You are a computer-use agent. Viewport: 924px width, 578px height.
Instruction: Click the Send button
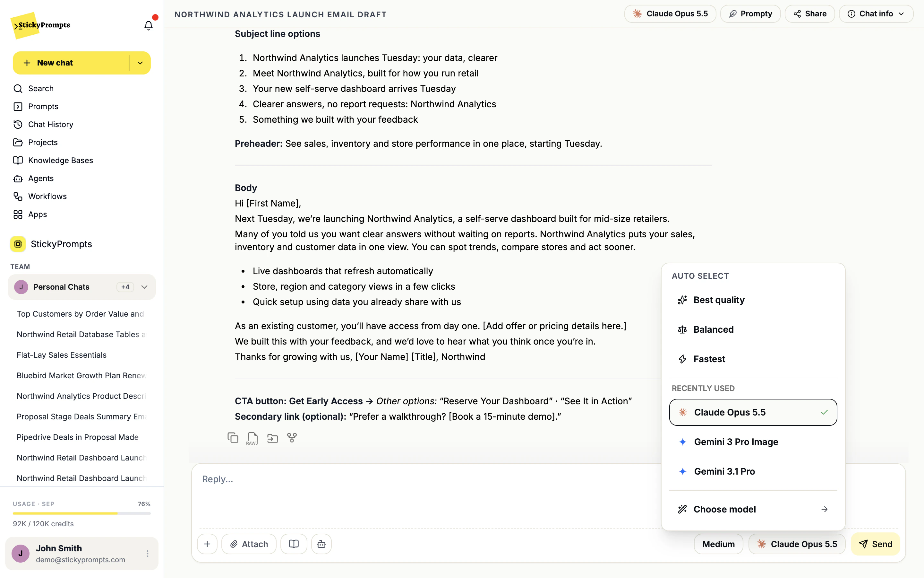pos(875,544)
